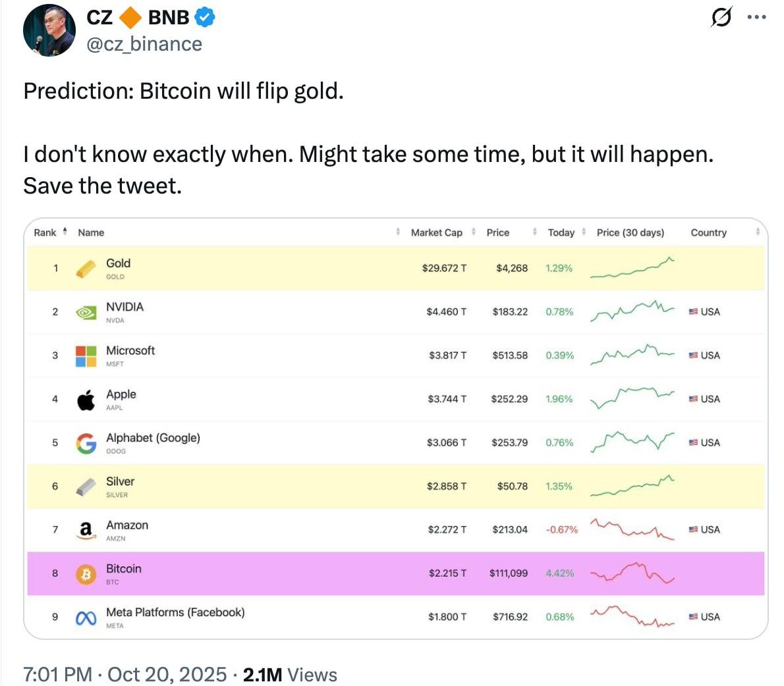
Task: Click the NVIDIA logo icon
Action: click(x=86, y=312)
